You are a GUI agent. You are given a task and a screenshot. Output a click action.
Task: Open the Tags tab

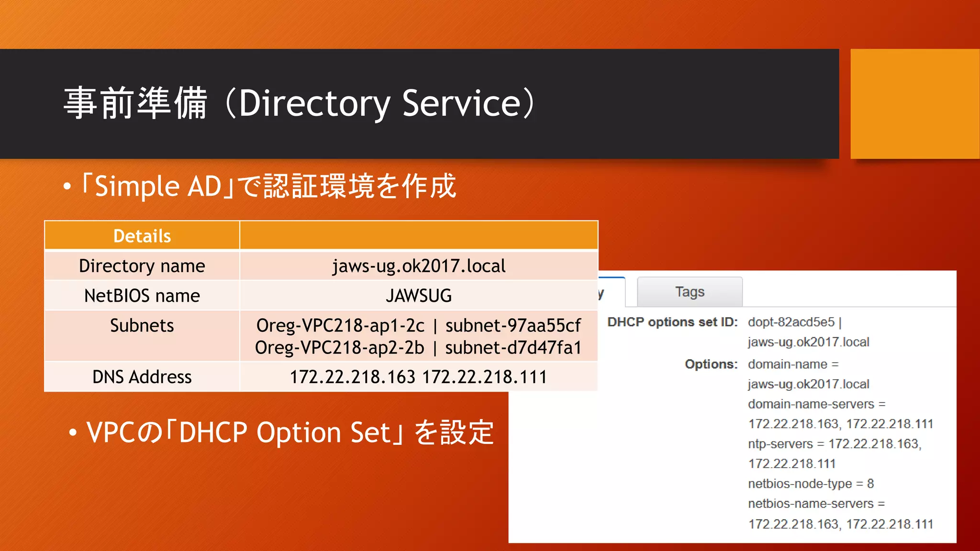coord(690,292)
